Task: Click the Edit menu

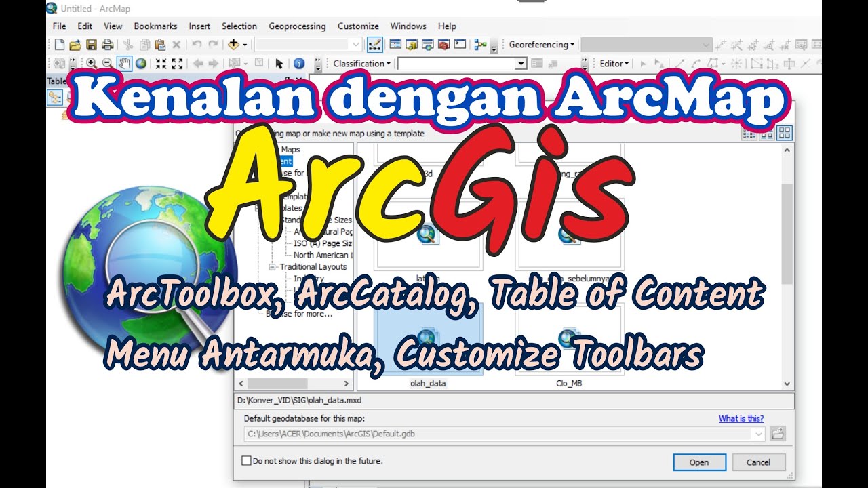Action: [x=85, y=26]
